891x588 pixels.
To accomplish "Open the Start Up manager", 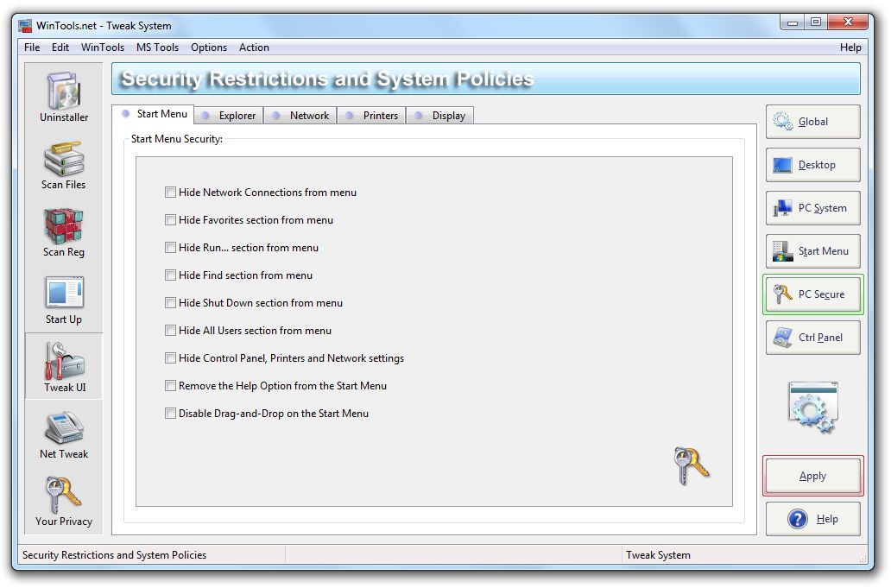I will [x=64, y=300].
